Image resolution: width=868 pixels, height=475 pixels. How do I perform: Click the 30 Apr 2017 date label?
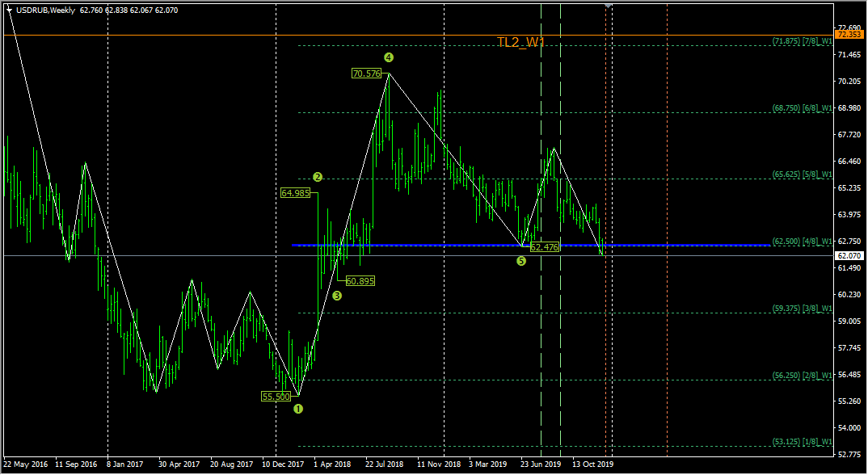[179, 464]
